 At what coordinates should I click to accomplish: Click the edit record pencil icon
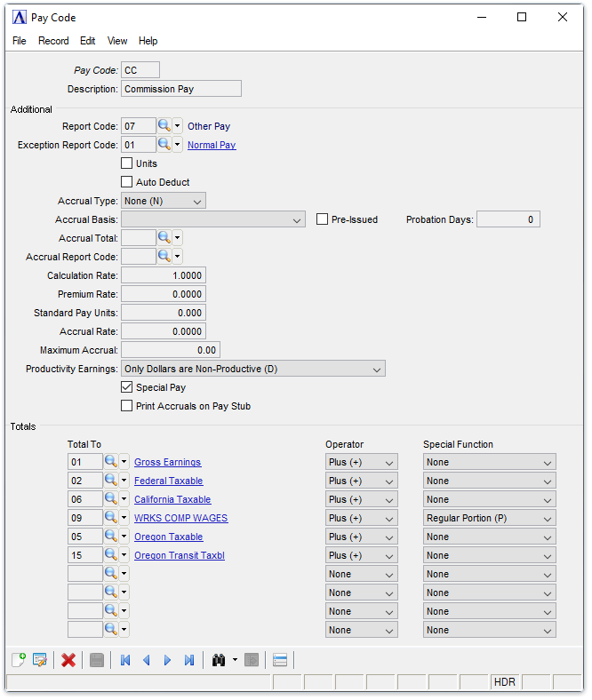(40, 660)
